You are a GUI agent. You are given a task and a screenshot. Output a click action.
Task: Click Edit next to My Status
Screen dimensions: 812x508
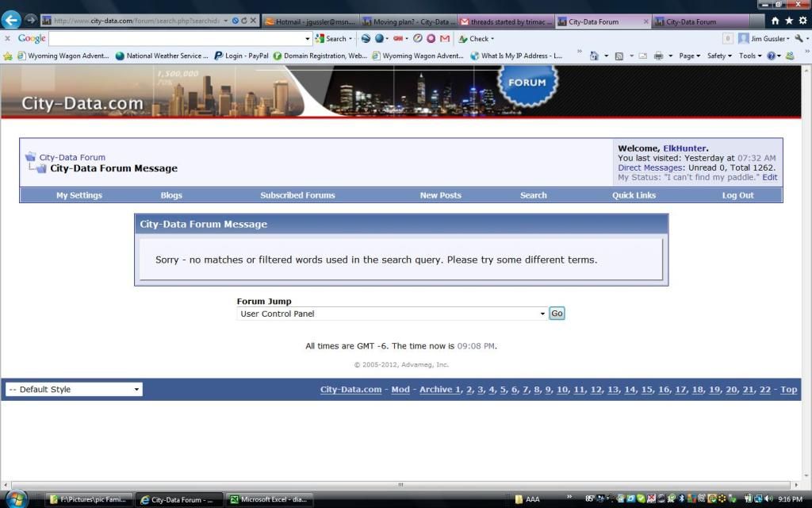pyautogui.click(x=769, y=177)
